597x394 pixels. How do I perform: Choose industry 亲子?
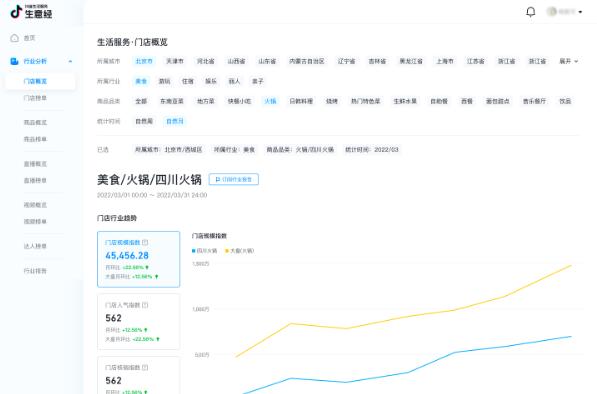coord(257,81)
